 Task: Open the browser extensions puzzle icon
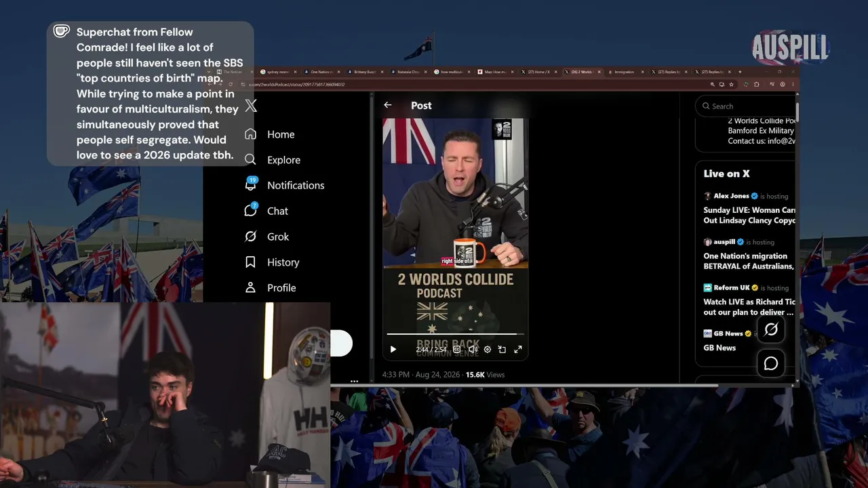(x=756, y=85)
